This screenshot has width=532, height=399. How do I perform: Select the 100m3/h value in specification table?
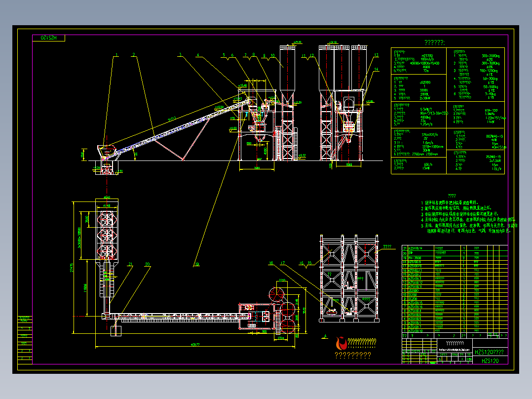[427, 59]
